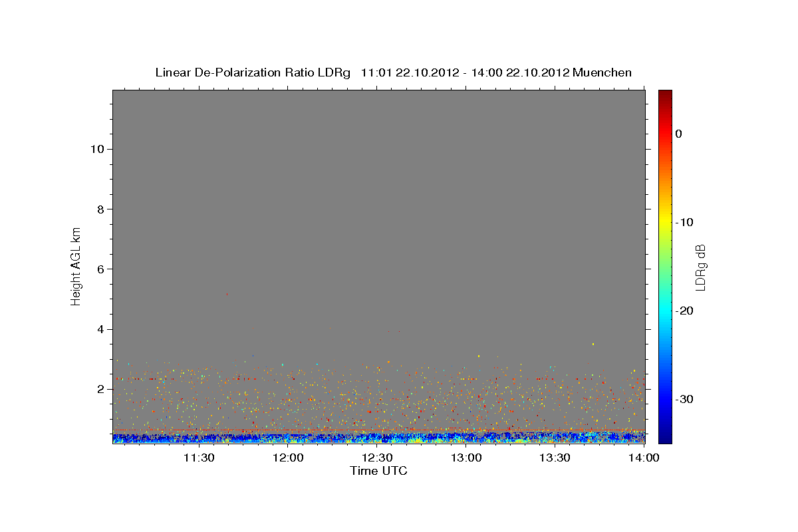
Task: Click the height tick label 2
Action: coord(99,389)
